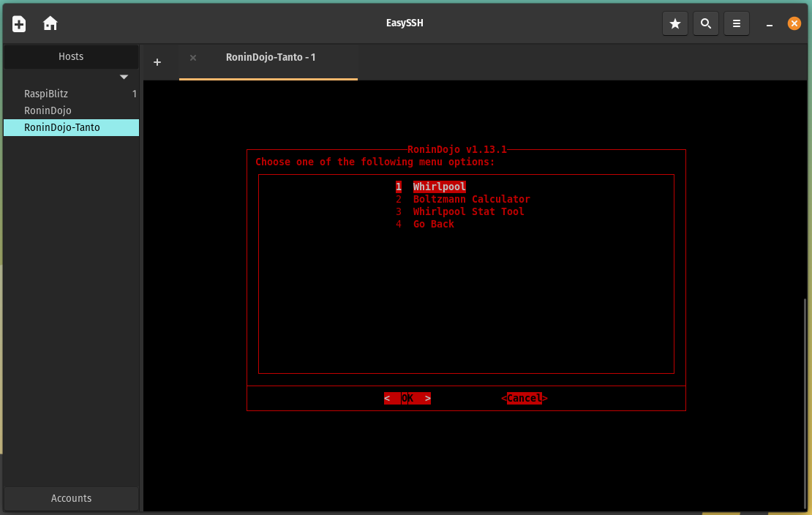Image resolution: width=812 pixels, height=515 pixels.
Task: Choose Boltzmann Calculator menu option
Action: click(463, 199)
